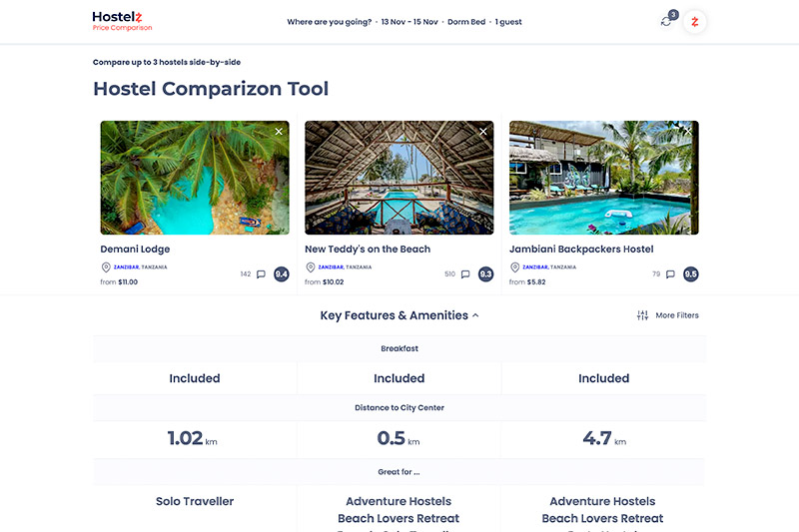Click Zanzibar location link under Demani Lodge
This screenshot has height=532, width=799.
pos(126,267)
